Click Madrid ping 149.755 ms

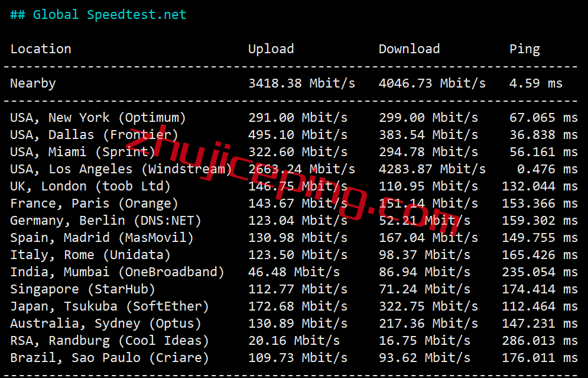[x=540, y=238]
